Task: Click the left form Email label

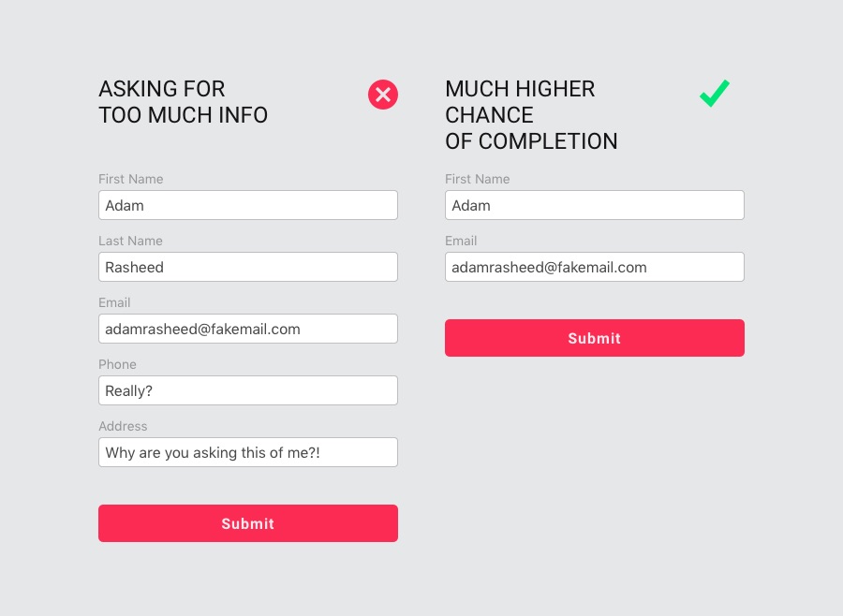Action: (114, 302)
